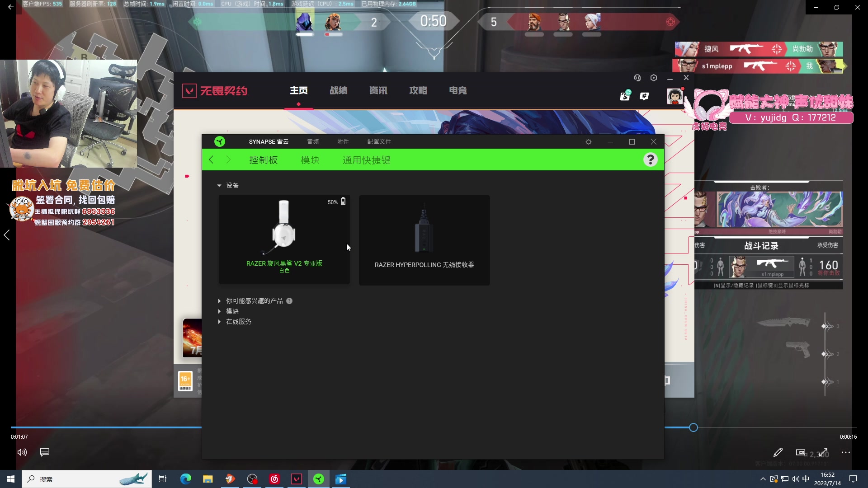Mute the video with the speaker icon
This screenshot has width=868, height=488.
click(21, 452)
